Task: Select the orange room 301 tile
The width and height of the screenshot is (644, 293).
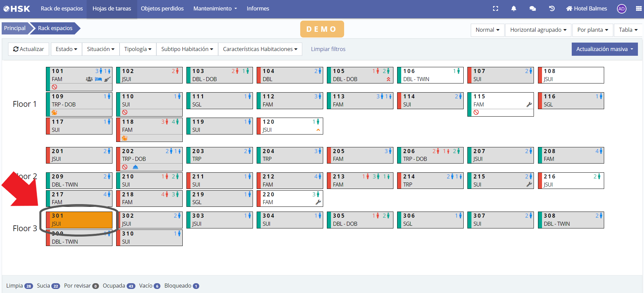Action: click(81, 220)
